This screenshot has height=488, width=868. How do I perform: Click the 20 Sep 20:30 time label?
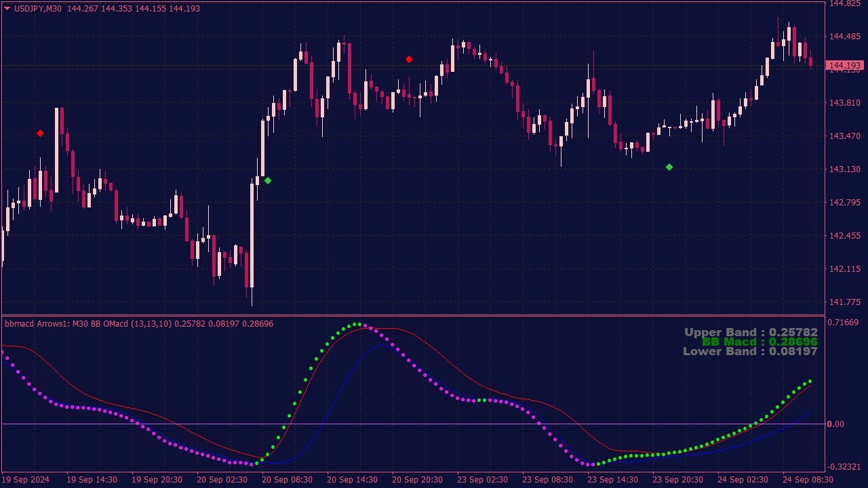point(417,480)
